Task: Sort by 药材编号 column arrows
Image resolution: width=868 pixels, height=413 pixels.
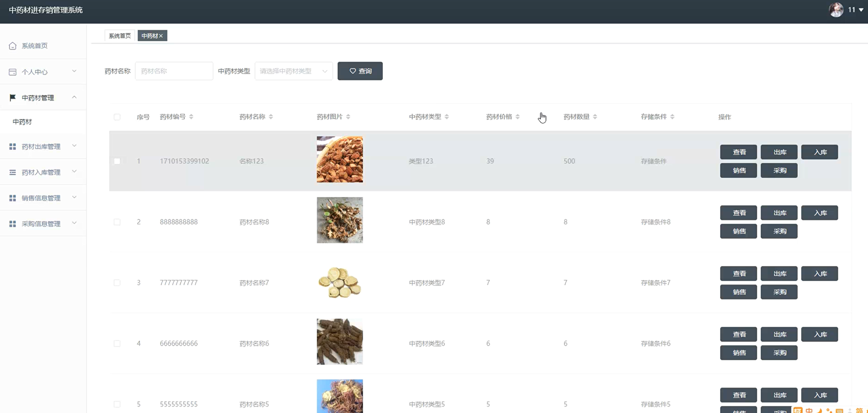Action: click(x=191, y=117)
